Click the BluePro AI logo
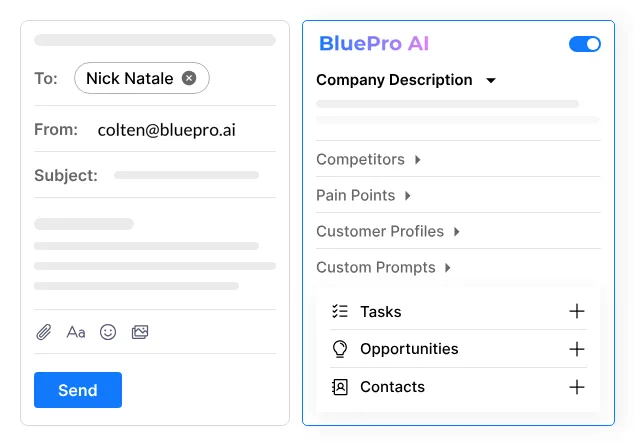 tap(374, 43)
